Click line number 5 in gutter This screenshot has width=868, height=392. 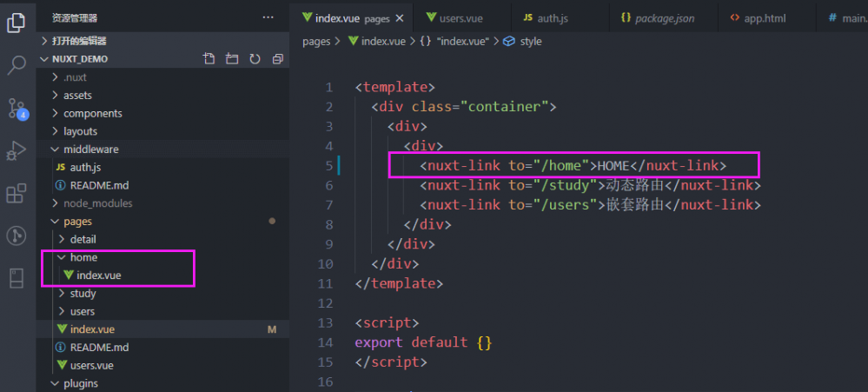click(329, 165)
